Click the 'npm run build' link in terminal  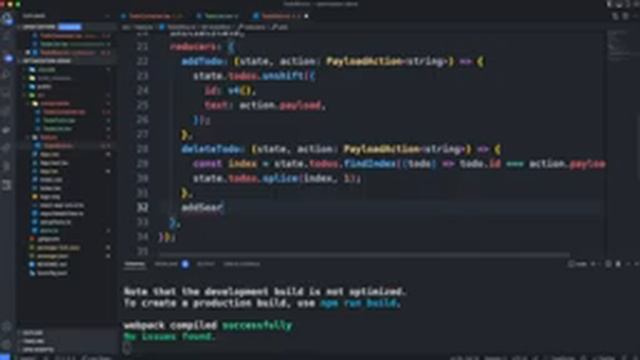click(358, 303)
